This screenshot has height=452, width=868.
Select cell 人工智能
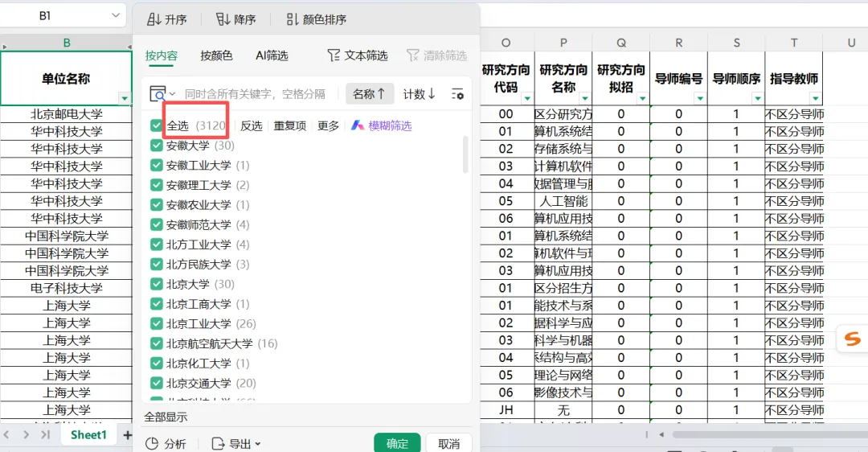click(x=563, y=201)
